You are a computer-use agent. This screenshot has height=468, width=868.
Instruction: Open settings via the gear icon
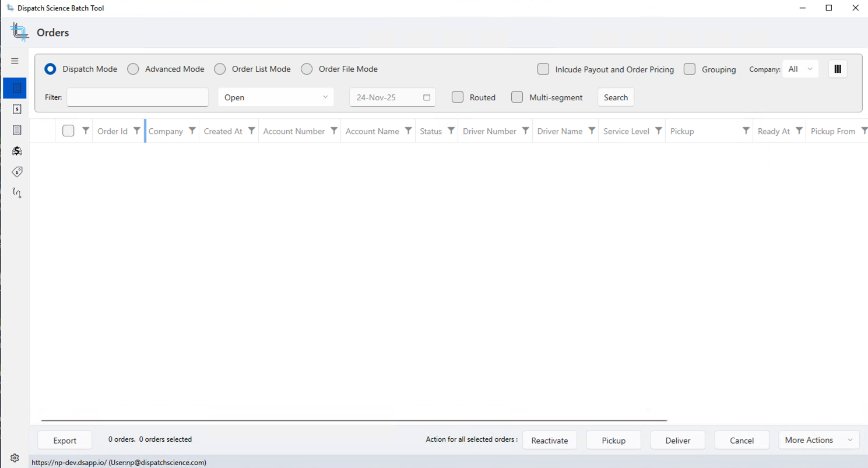[x=15, y=458]
